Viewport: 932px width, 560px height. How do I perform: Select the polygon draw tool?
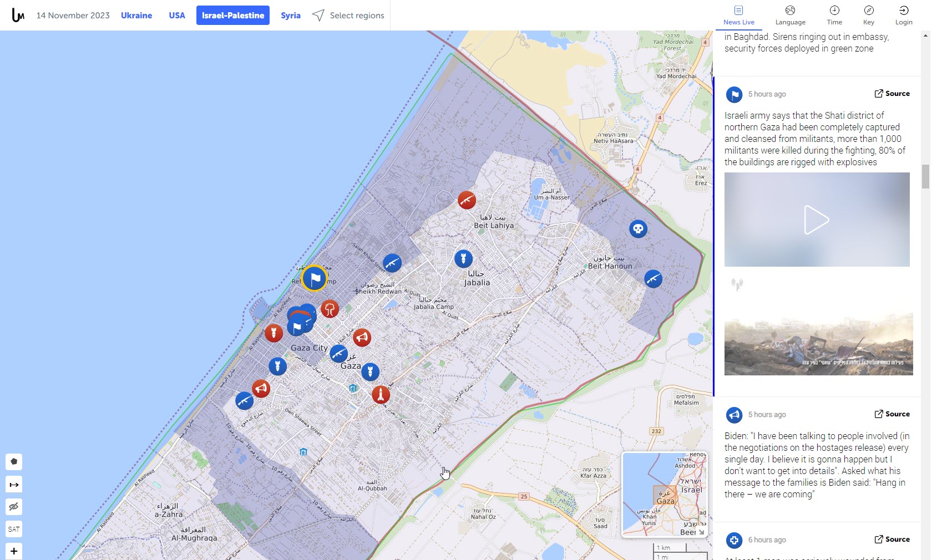coord(14,461)
